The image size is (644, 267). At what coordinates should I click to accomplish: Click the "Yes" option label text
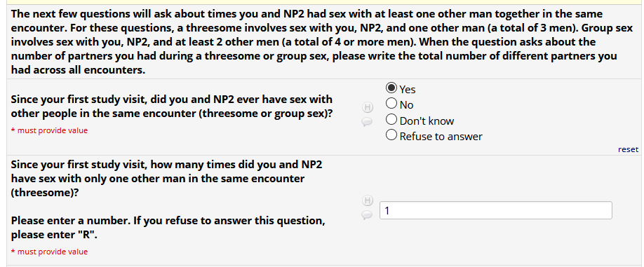408,90
